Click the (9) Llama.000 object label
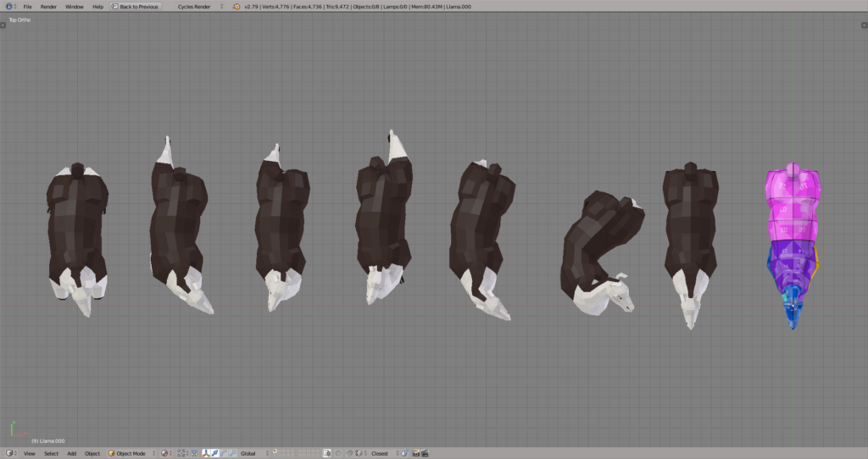 pos(48,440)
